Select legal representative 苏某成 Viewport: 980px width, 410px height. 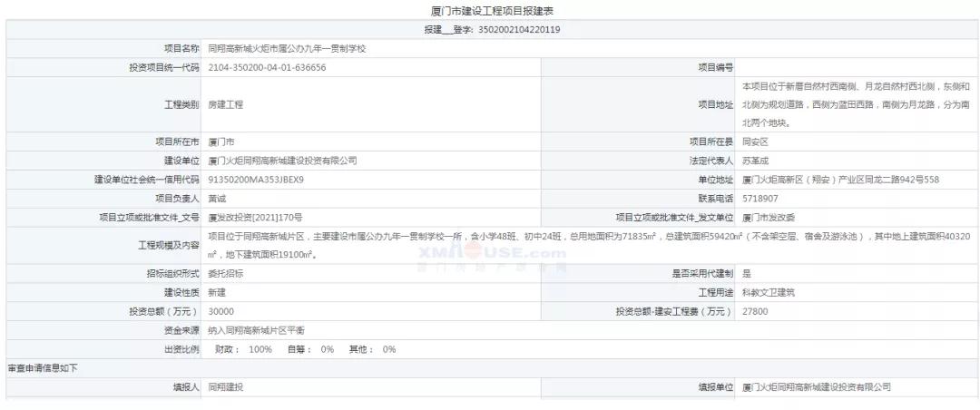[756, 161]
